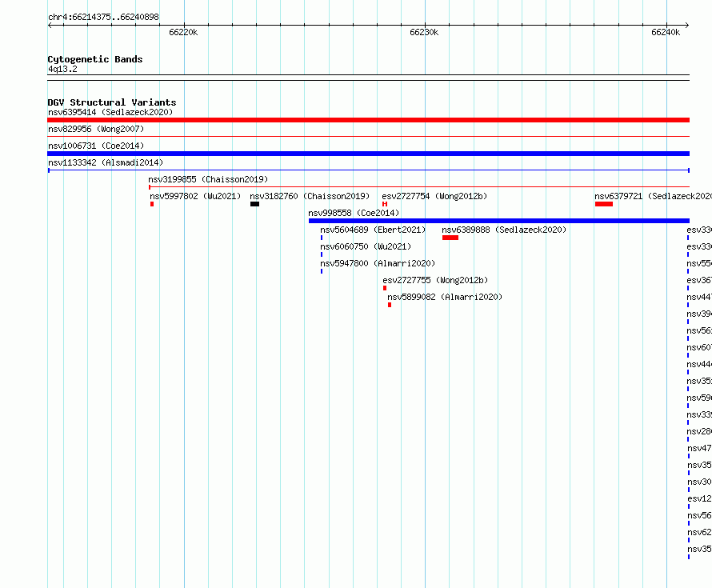This screenshot has width=712, height=588.
Task: Click truncated esv12 label at right edge
Action: click(699, 498)
